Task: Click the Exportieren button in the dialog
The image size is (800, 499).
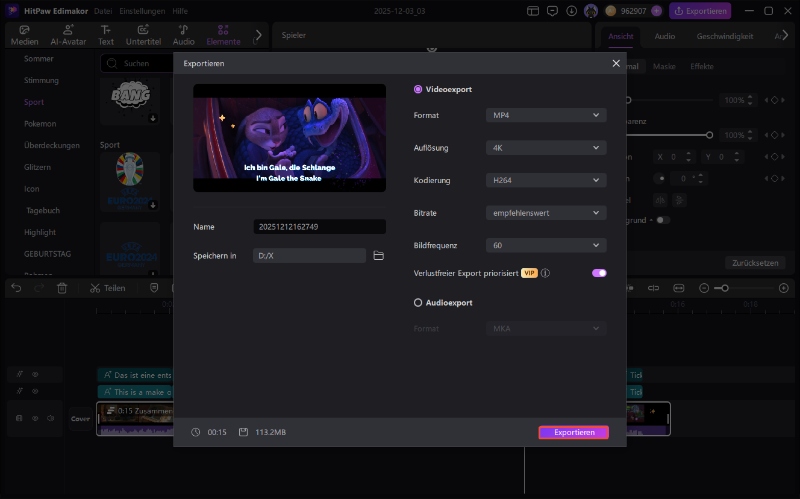Action: (x=573, y=433)
